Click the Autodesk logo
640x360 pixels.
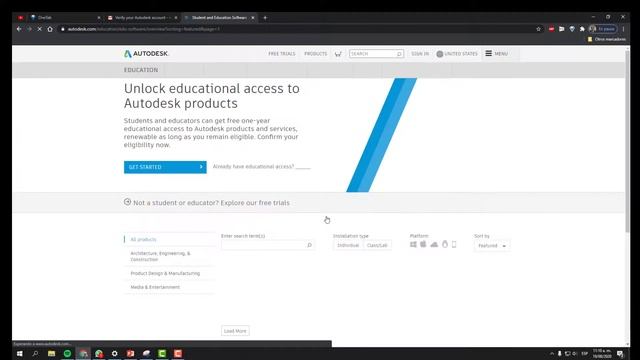[x=146, y=53]
